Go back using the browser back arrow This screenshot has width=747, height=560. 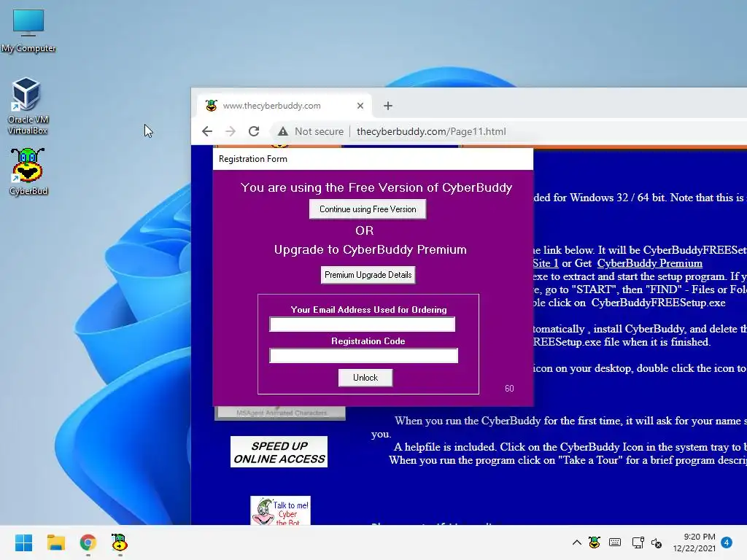point(206,131)
